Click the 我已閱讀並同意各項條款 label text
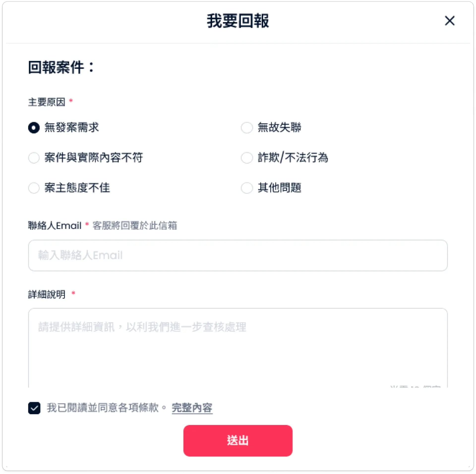The width and height of the screenshot is (476, 474). (x=103, y=408)
